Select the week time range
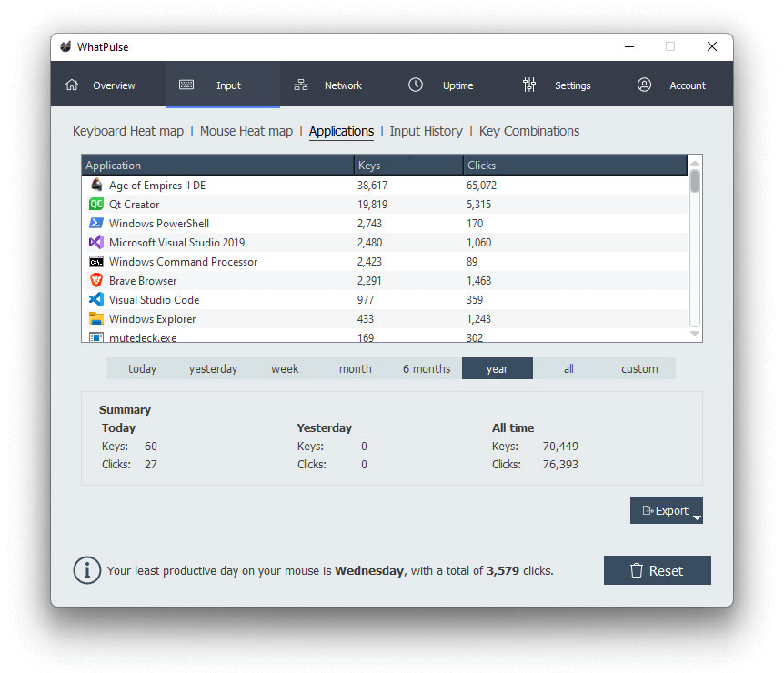The image size is (784, 673). 285,368
